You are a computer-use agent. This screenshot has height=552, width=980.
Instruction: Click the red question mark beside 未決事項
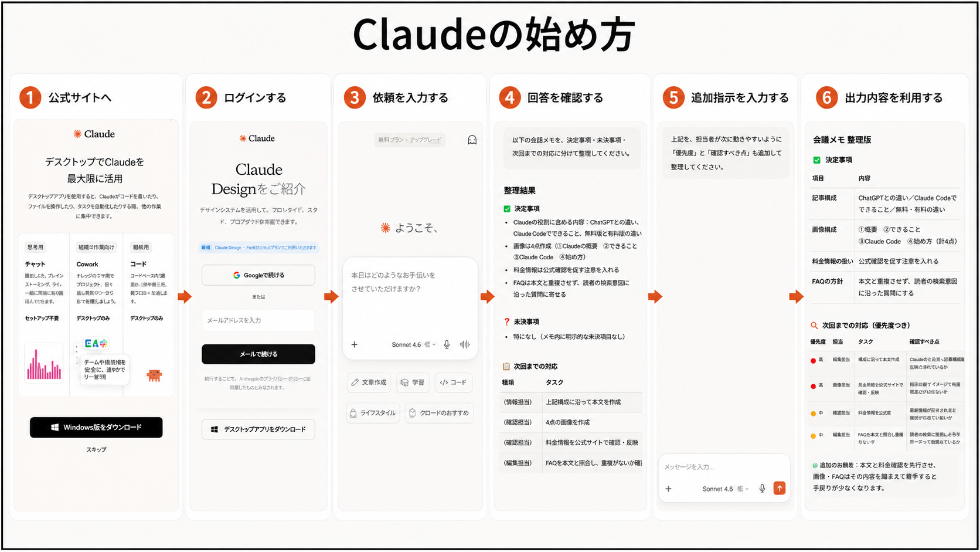pyautogui.click(x=507, y=321)
